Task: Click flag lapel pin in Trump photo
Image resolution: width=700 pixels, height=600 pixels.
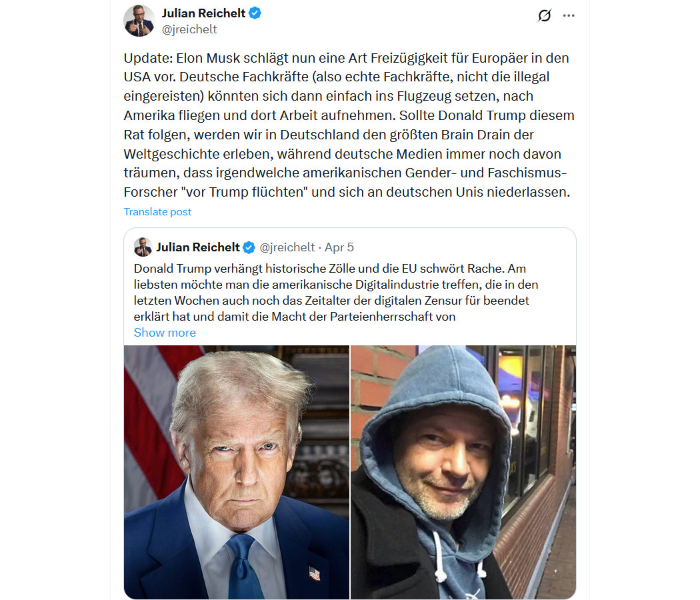Action: point(315,573)
